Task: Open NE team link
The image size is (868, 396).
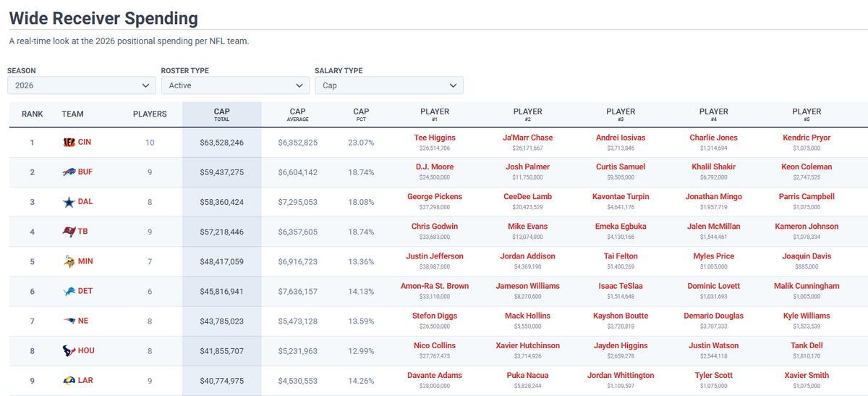Action: pyautogui.click(x=83, y=321)
